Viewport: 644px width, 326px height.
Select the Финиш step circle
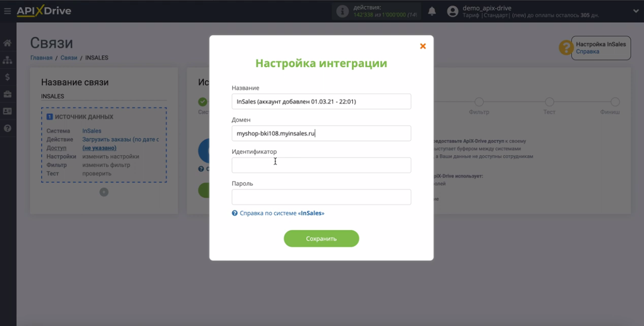[x=615, y=102]
